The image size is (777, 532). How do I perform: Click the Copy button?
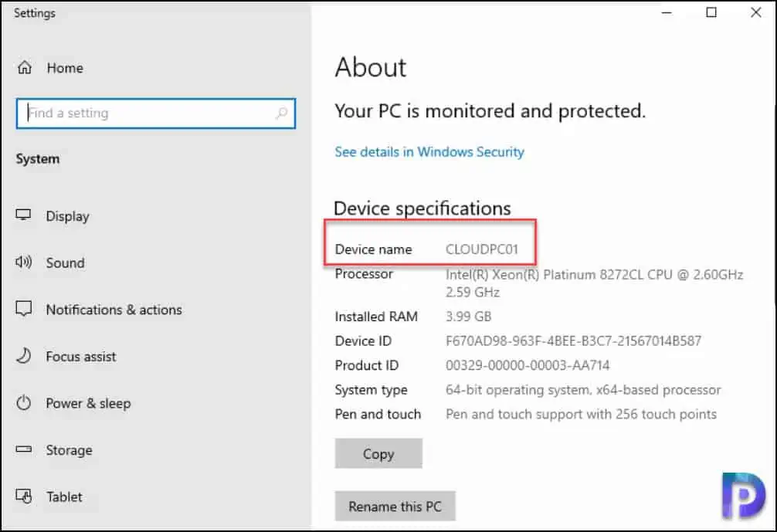click(x=378, y=453)
